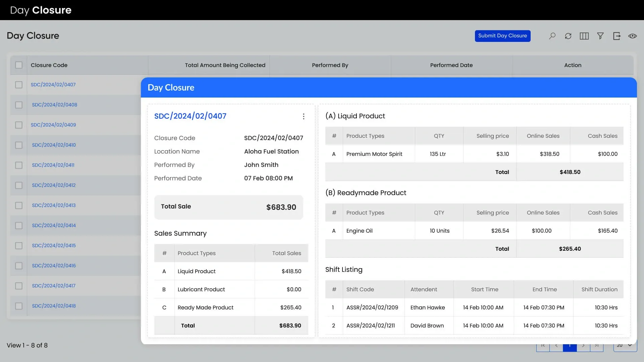644x362 pixels.
Task: Click the export icon
Action: [x=616, y=36]
